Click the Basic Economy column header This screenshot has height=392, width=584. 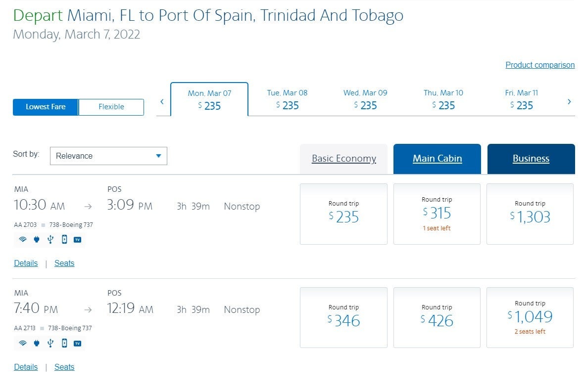344,159
